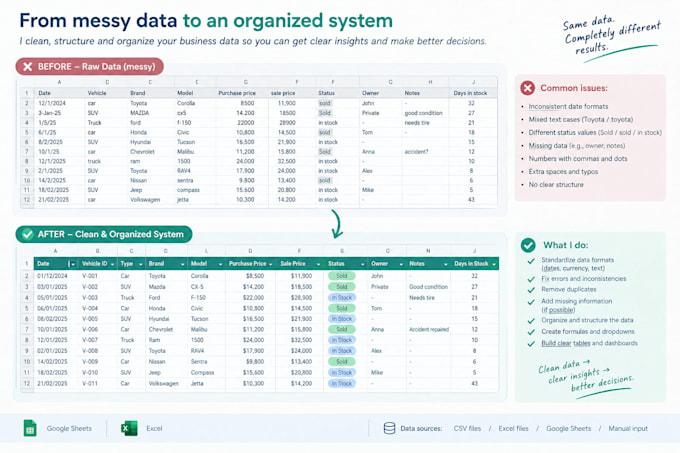Select the 3-Jan-25 date cell
Viewport: 680px width, 453px height.
[49, 113]
